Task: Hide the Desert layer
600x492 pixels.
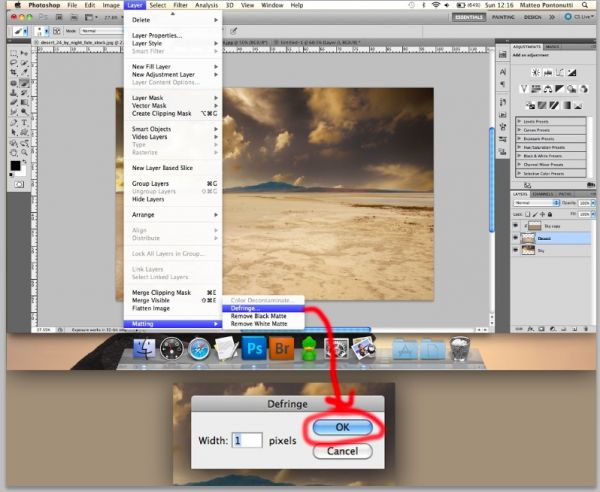Action: (x=515, y=238)
